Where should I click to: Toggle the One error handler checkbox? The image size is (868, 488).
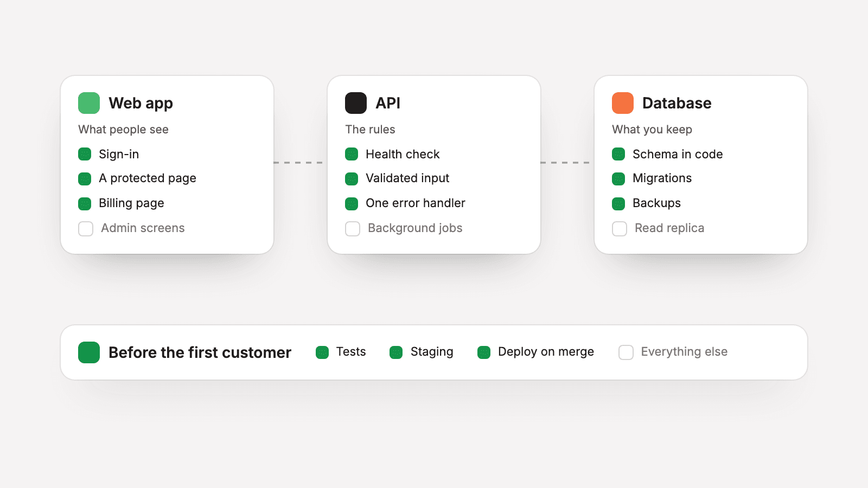(352, 203)
